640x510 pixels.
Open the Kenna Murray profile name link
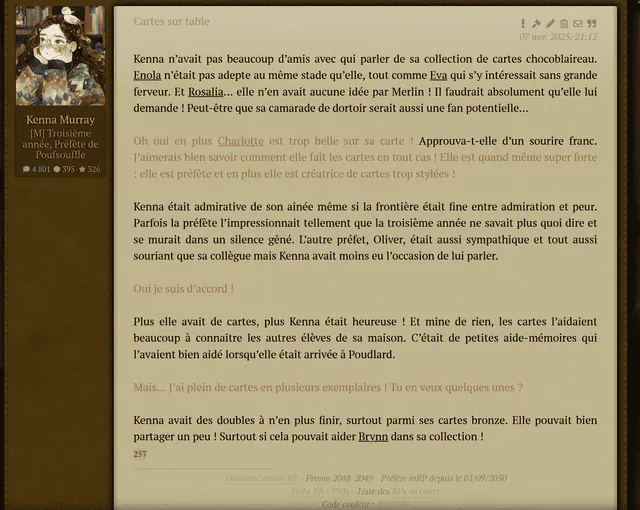pyautogui.click(x=60, y=120)
